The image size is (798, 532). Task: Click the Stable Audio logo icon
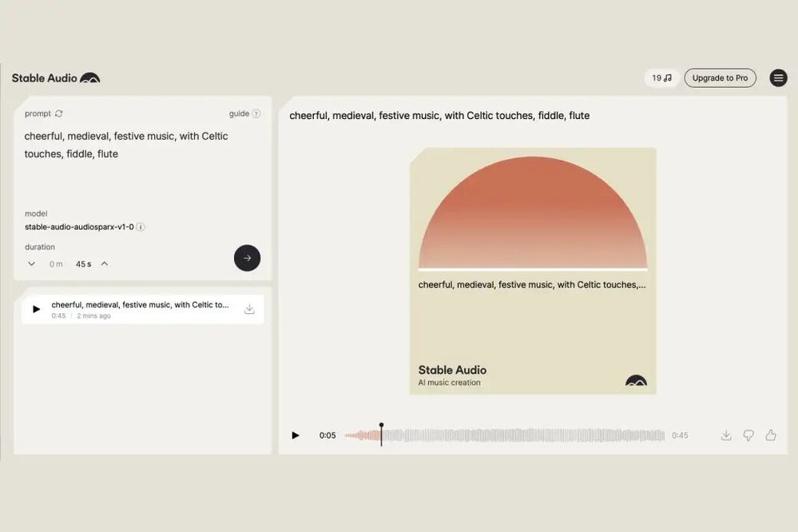click(x=90, y=78)
